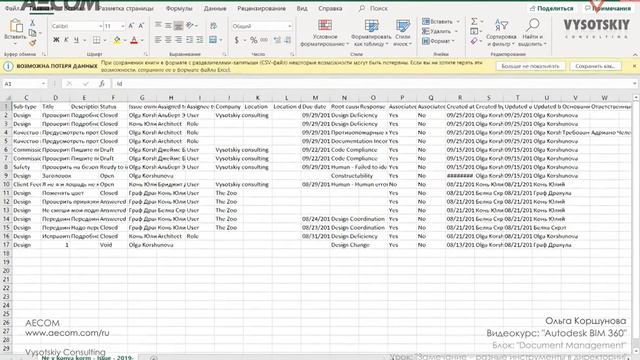The image size is (640, 360).
Task: Expand the fill color dropdown arrow
Action: click(x=125, y=40)
